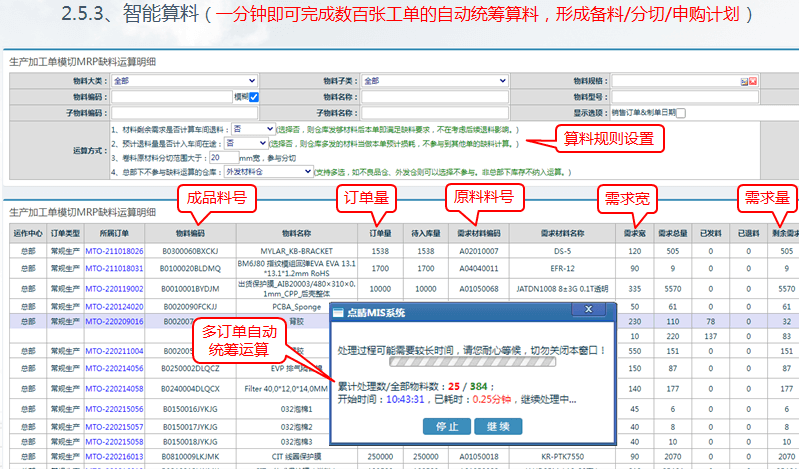Image resolution: width=799 pixels, height=469 pixels.
Task: Enable the 销售订单&制单日期 display checkbox
Action: 681,113
